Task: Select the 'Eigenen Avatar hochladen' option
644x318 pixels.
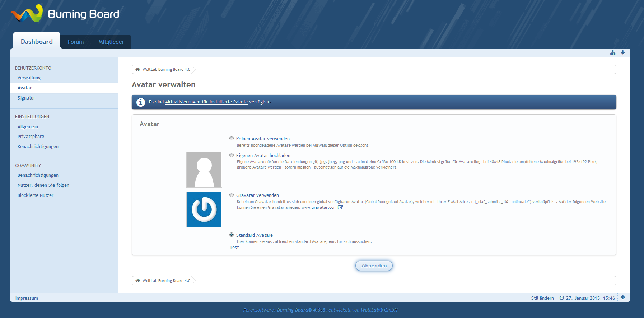Action: [x=232, y=155]
